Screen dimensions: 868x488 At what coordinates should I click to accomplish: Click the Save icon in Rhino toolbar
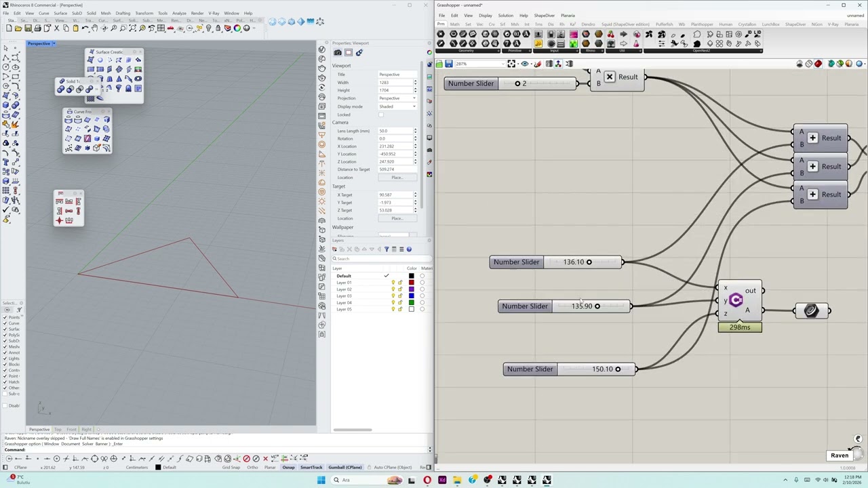28,28
